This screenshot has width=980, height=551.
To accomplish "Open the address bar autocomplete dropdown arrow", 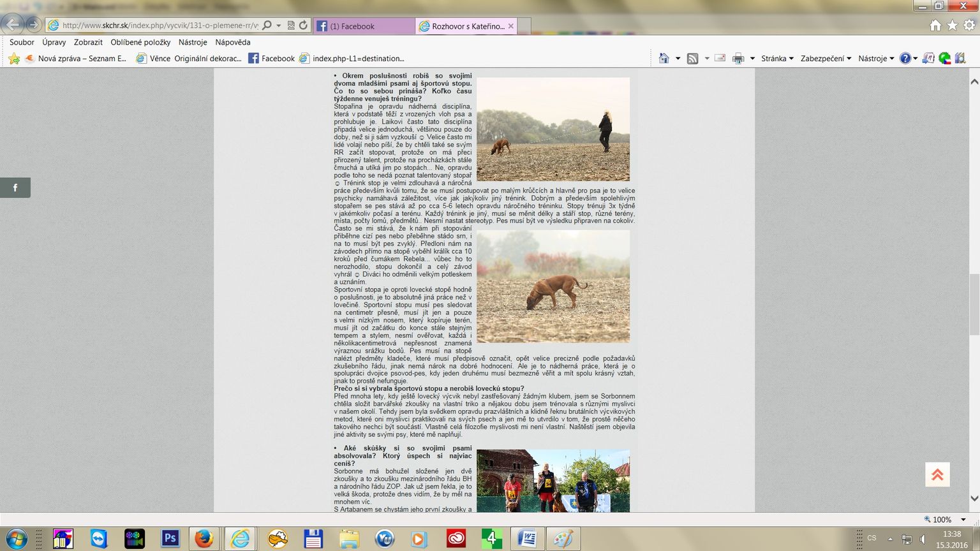I will [x=278, y=26].
